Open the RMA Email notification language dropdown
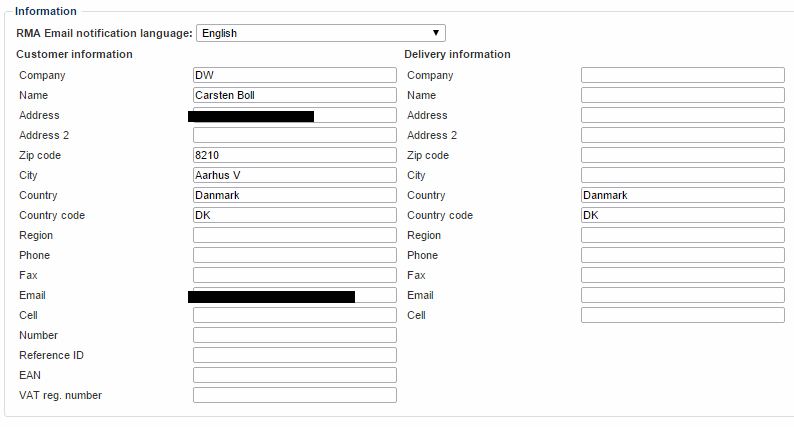This screenshot has width=794, height=427. pos(320,33)
